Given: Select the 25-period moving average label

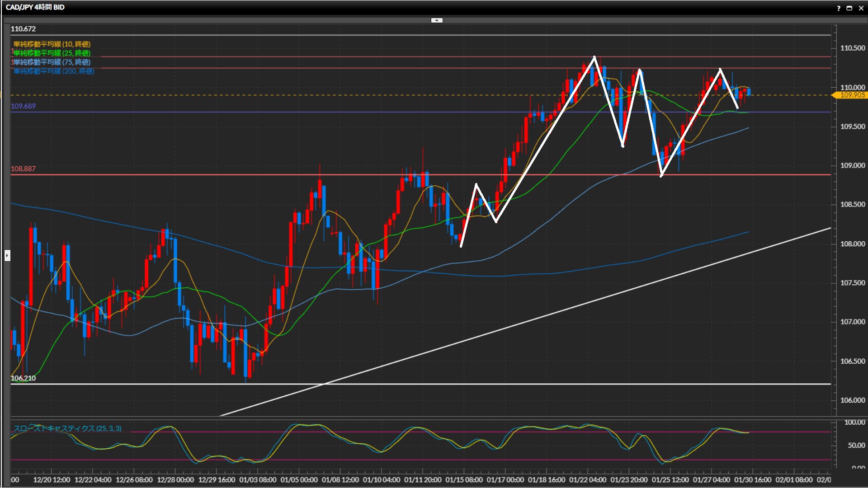Looking at the screenshot, I should point(52,53).
